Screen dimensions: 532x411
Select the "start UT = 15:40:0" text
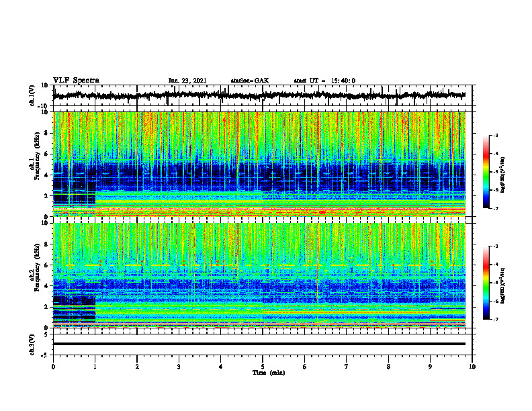click(324, 81)
